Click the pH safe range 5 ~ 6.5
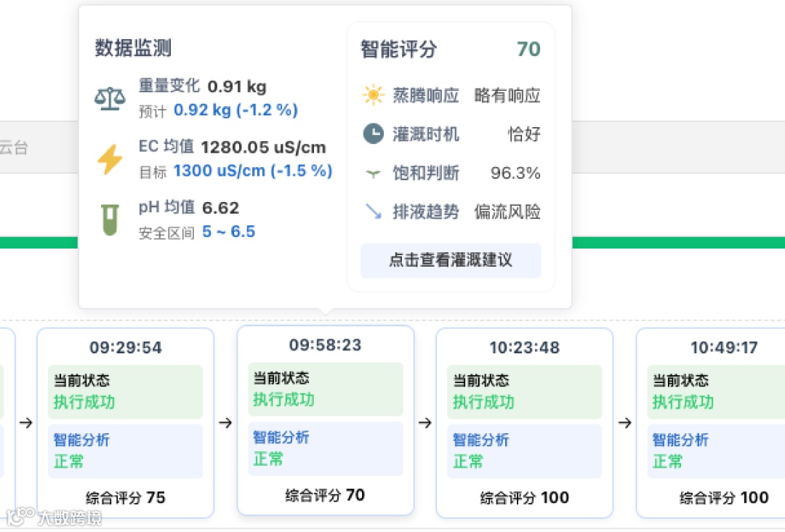785x532 pixels. coord(228,232)
